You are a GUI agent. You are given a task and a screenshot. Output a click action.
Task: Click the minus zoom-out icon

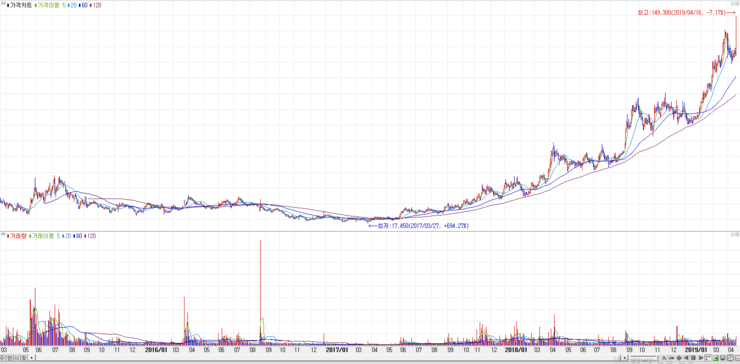tap(672, 358)
